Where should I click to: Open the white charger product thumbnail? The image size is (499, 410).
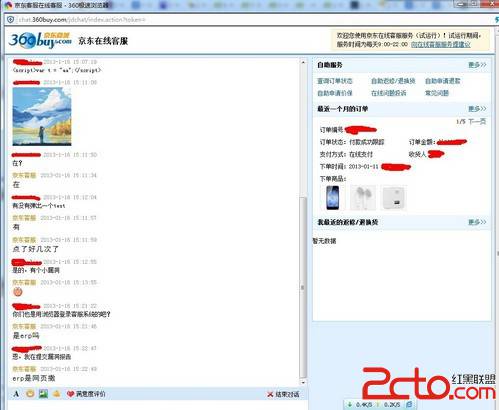point(394,198)
